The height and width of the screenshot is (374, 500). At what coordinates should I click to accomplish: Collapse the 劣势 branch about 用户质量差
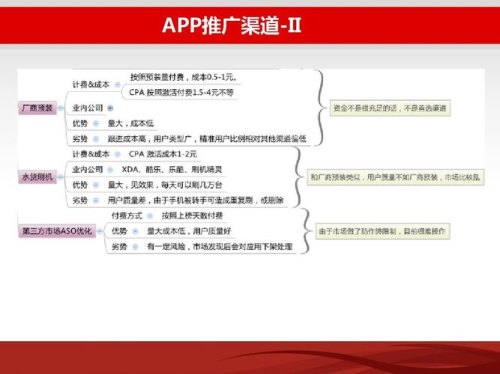[96, 200]
